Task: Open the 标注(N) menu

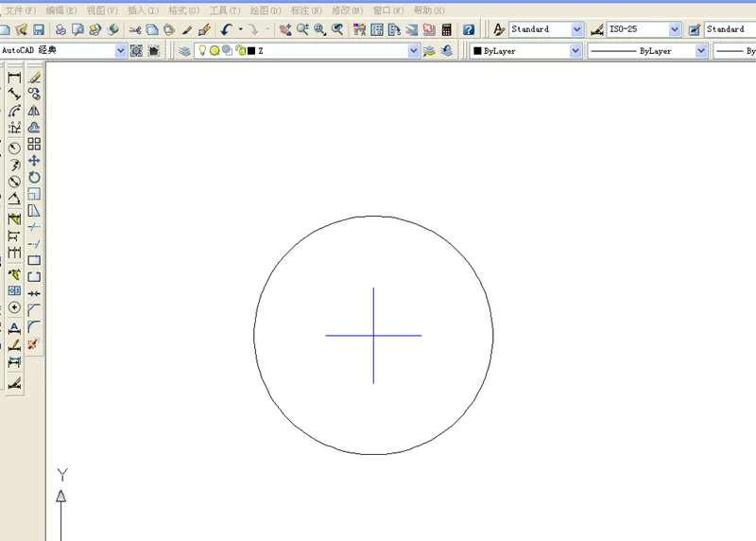Action: click(x=306, y=10)
